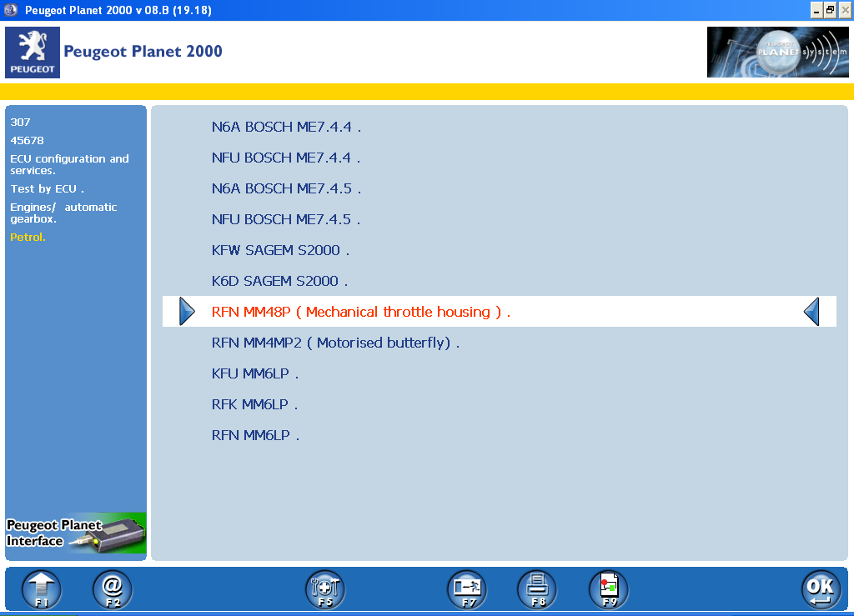Select N6A BOSCH ME7.4.4 entry
This screenshot has width=854, height=616.
pyautogui.click(x=287, y=127)
